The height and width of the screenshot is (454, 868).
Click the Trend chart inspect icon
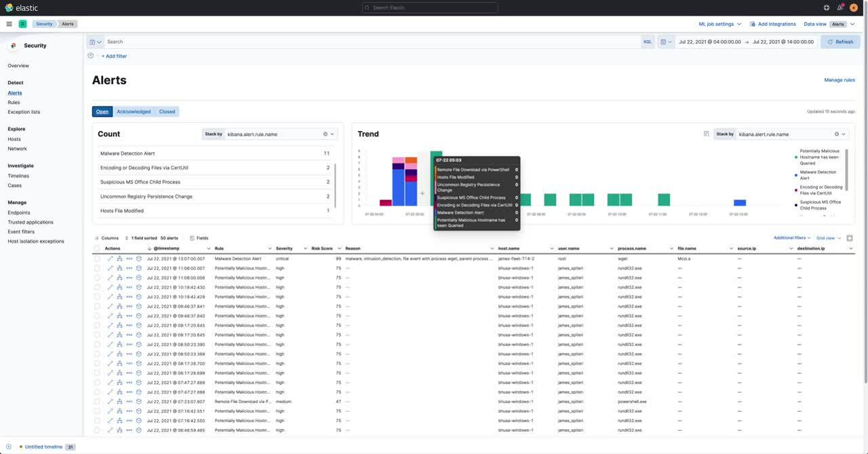[x=707, y=134]
